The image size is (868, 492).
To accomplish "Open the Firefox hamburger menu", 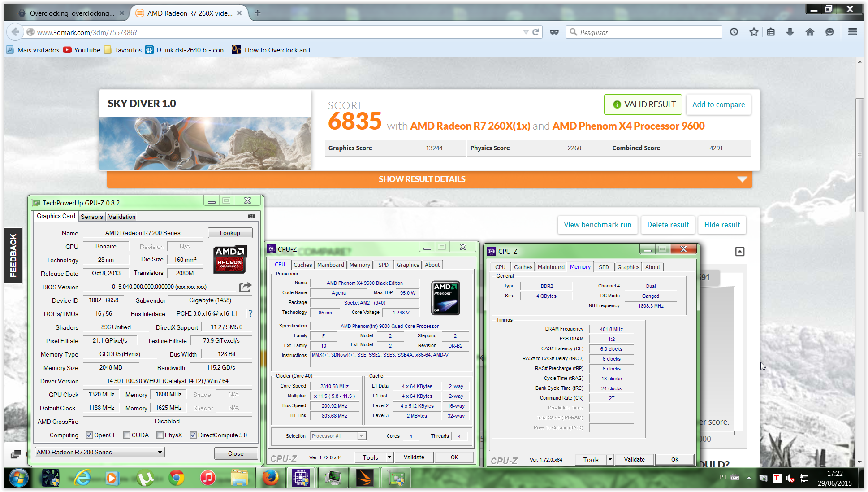I will tap(853, 32).
